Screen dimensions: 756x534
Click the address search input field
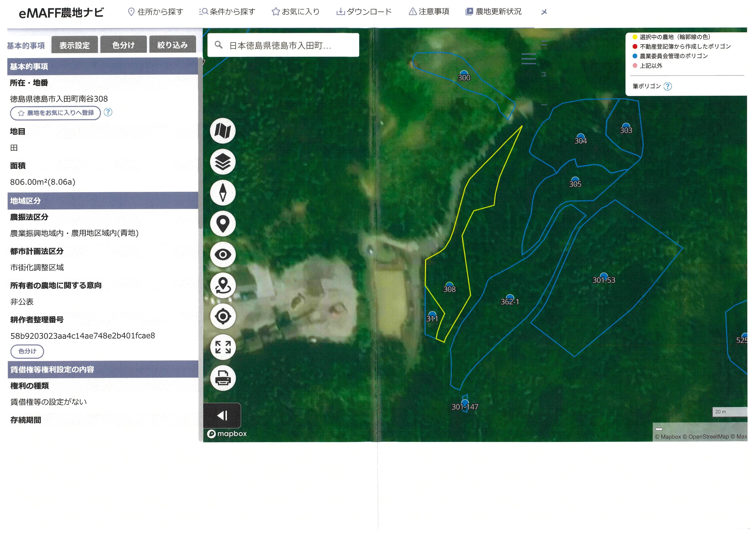(283, 45)
